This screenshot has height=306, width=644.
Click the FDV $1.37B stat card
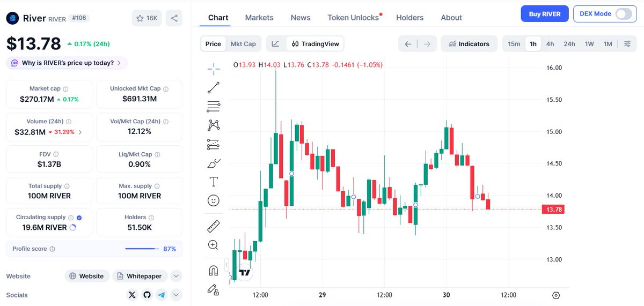click(49, 159)
